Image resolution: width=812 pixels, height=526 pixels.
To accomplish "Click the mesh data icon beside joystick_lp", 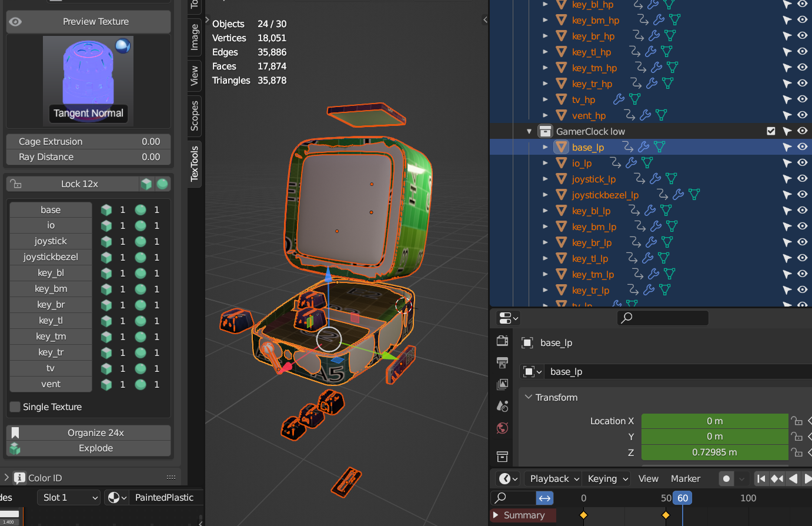I will click(671, 179).
